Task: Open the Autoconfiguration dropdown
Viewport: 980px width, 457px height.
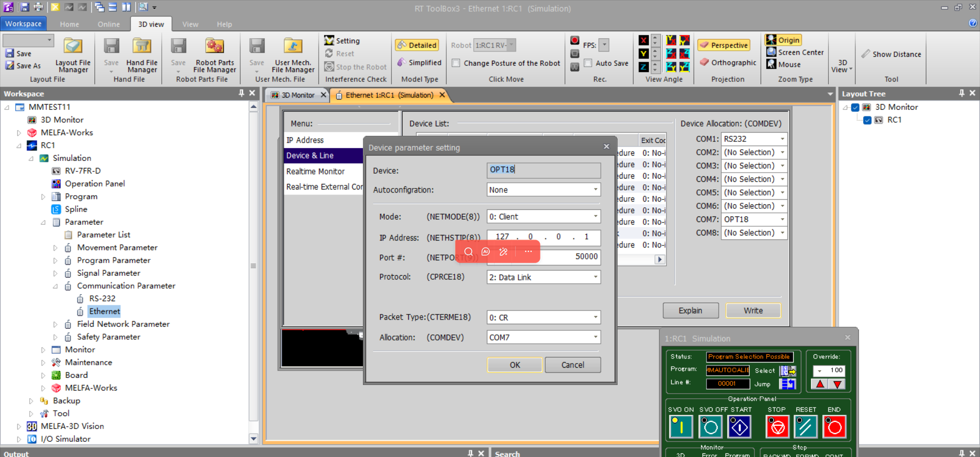Action: pyautogui.click(x=595, y=189)
